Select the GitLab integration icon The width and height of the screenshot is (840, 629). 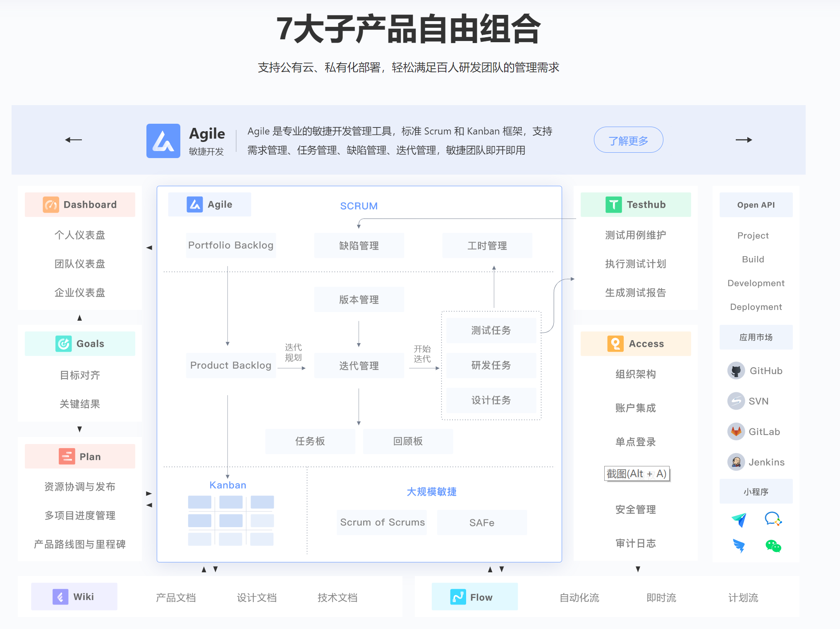pos(736,431)
